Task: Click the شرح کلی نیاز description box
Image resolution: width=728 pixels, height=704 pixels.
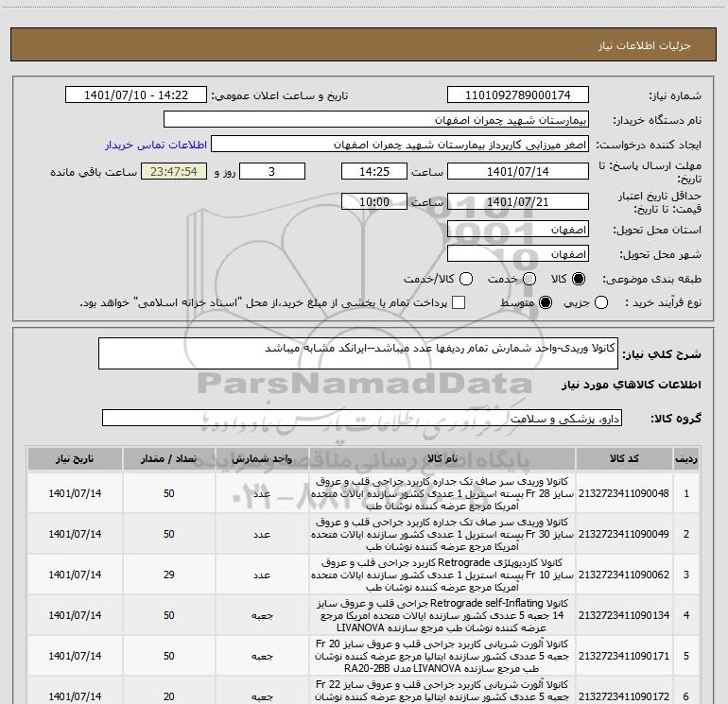Action: tap(358, 353)
